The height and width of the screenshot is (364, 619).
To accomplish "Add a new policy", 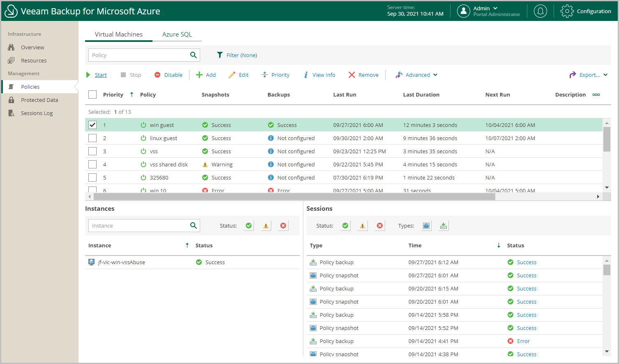I will click(206, 75).
